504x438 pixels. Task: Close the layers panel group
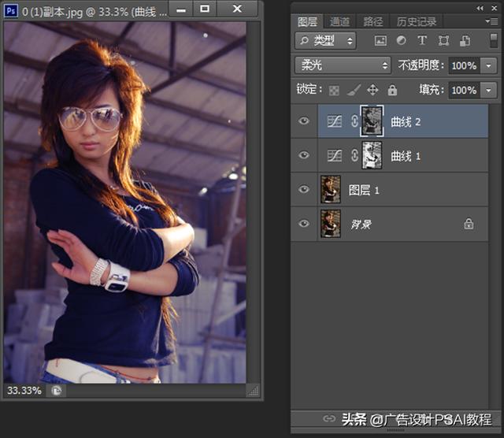[x=495, y=9]
